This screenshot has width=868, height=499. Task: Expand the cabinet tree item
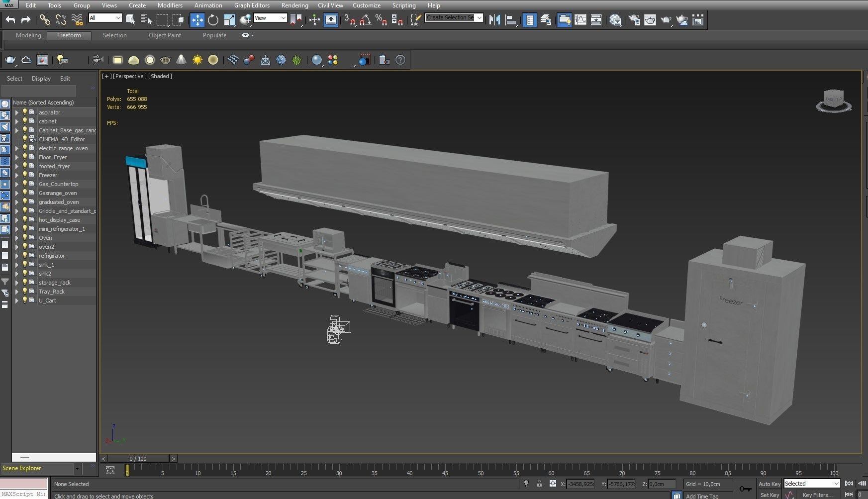click(x=16, y=121)
